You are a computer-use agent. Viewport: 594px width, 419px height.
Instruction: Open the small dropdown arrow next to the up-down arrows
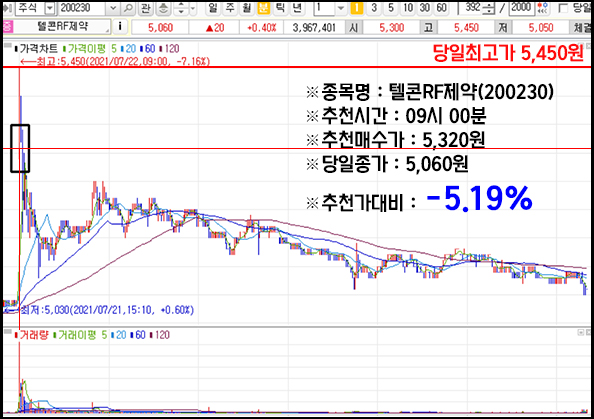click(193, 8)
